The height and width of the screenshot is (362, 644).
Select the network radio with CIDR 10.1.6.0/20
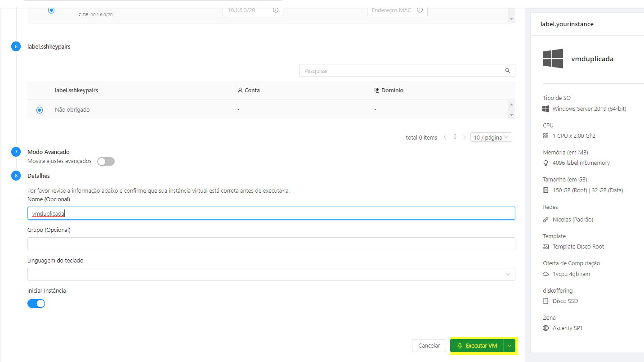tap(51, 10)
